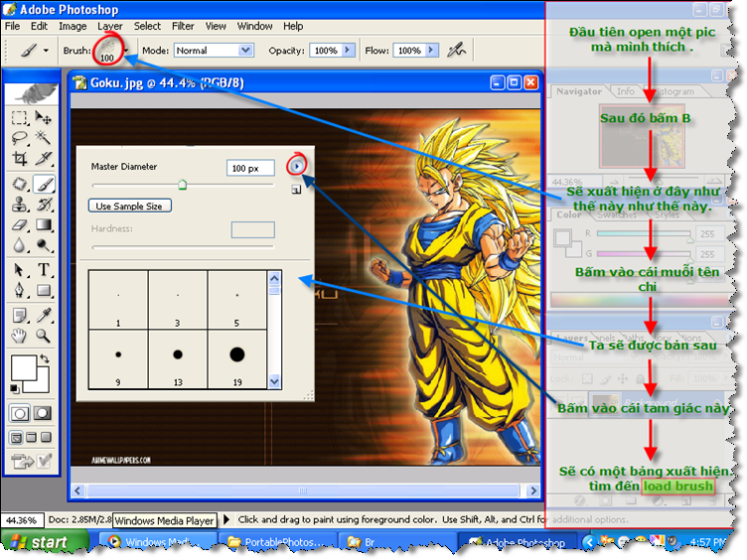Switch to Br taskbar button
The image size is (747, 560).
pyautogui.click(x=397, y=542)
